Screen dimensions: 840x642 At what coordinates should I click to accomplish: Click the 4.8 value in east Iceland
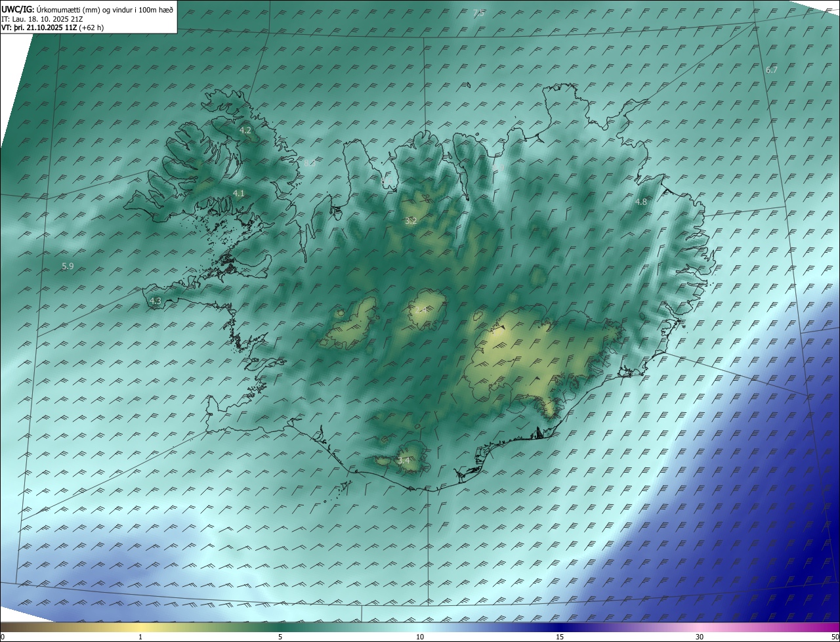pos(641,202)
